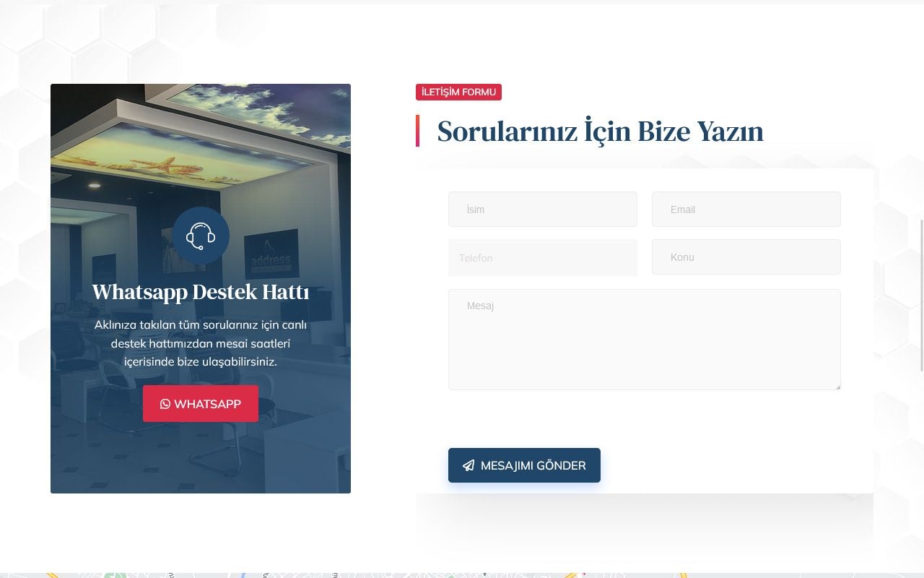The width and height of the screenshot is (924, 578).
Task: Click the Sorularınız İçin Bize Yazın heading
Action: 600,131
